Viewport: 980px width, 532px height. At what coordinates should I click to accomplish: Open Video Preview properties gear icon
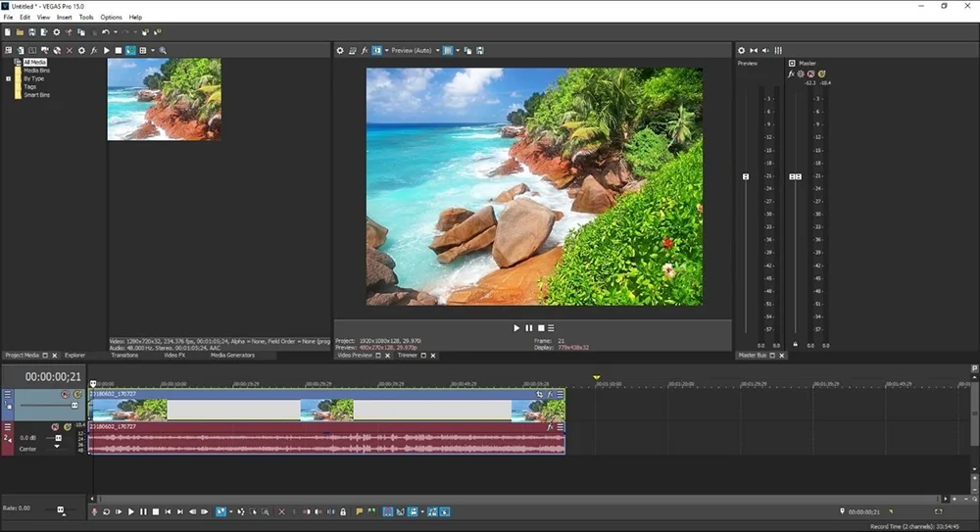(340, 51)
